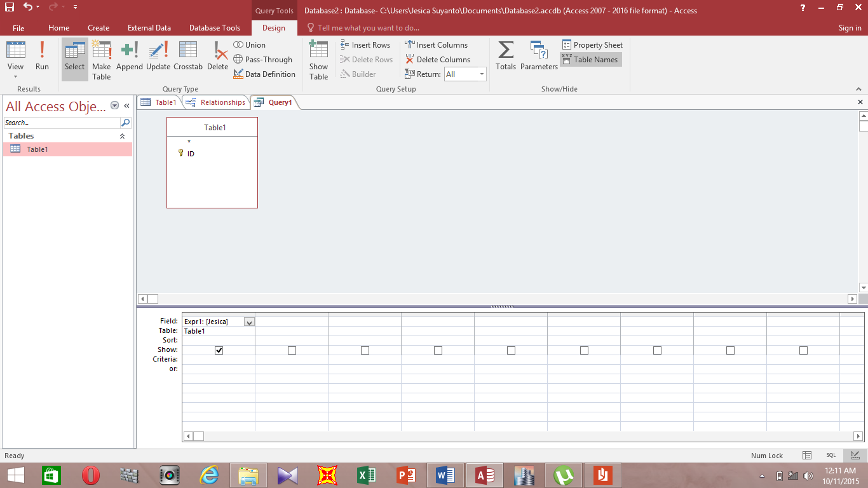
Task: Select the Crosstab query type
Action: [x=188, y=56]
